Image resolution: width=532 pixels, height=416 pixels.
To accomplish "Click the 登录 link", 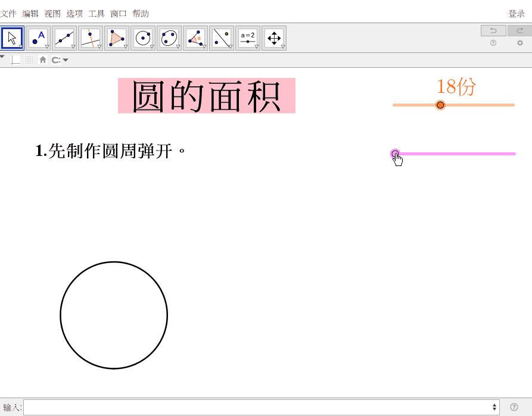I will pos(517,13).
